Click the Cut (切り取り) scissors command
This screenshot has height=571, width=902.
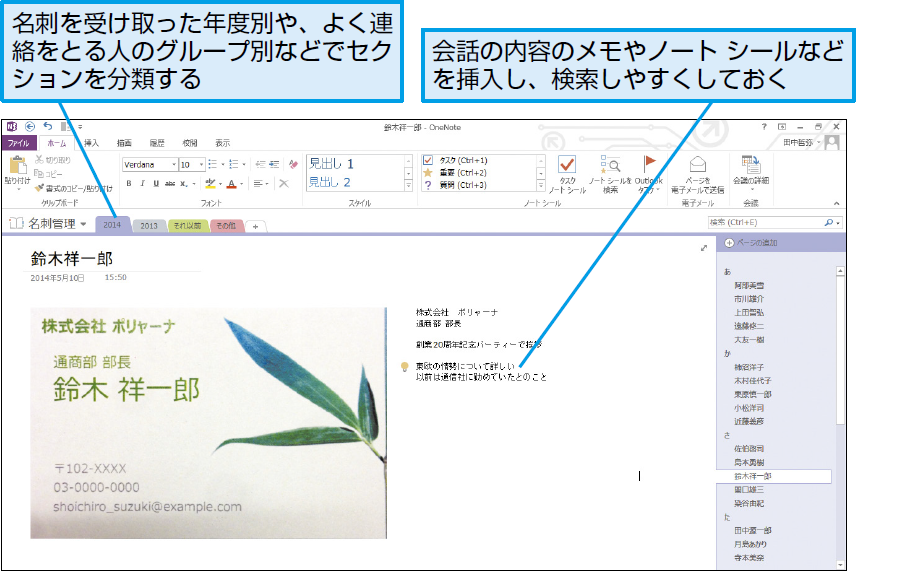click(x=53, y=160)
